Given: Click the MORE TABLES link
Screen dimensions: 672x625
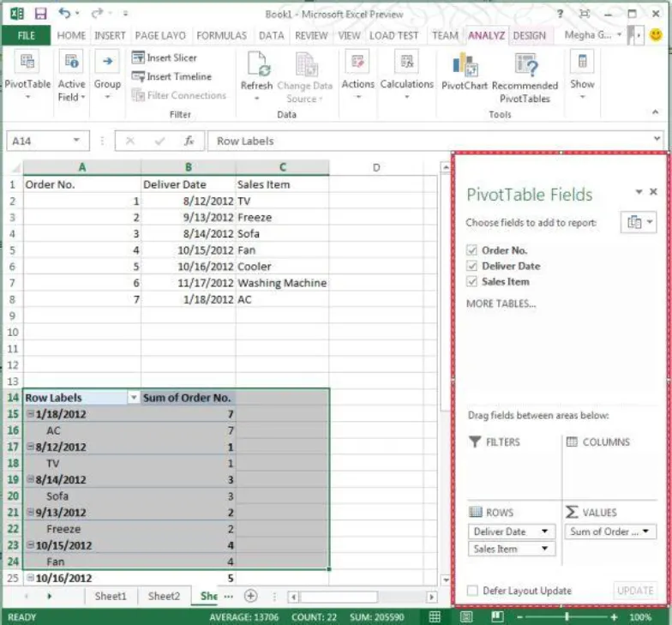Looking at the screenshot, I should point(501,303).
